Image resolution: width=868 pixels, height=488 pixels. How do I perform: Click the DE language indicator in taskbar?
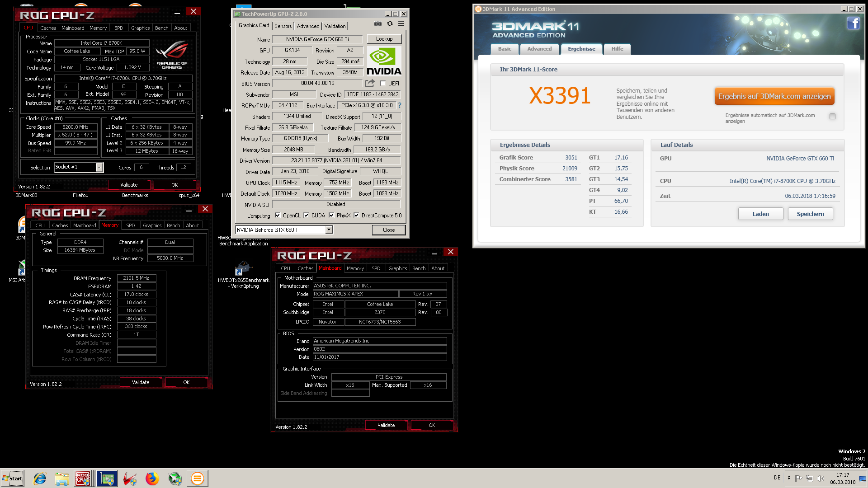tap(777, 477)
